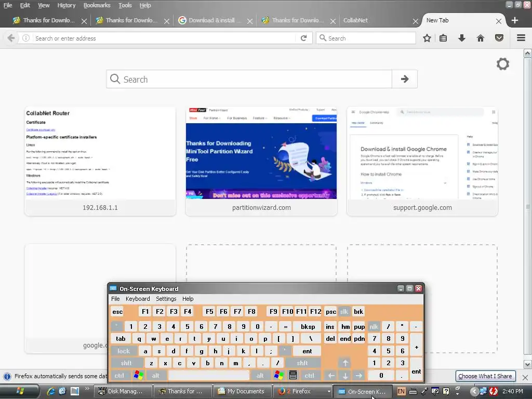Open the On-Screen Keyboard's Keyboard menu
Viewport: 532px width, 399px height.
click(x=137, y=299)
